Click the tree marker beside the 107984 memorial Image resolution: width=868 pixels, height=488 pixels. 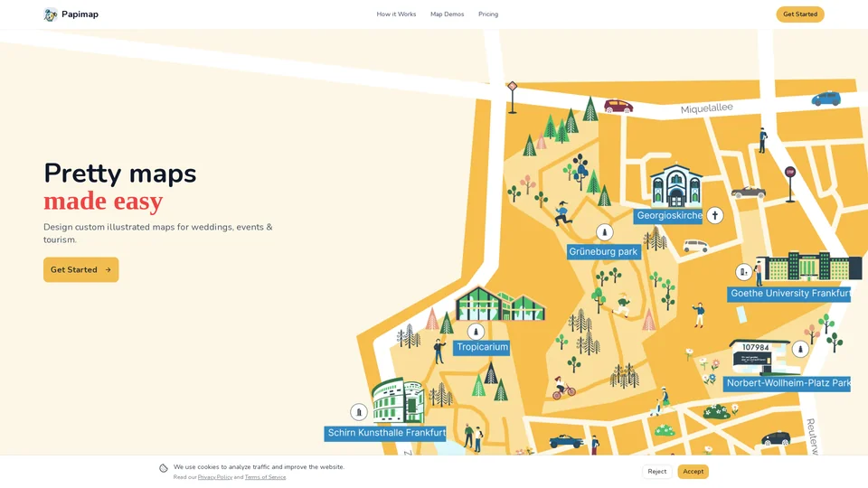tap(800, 349)
